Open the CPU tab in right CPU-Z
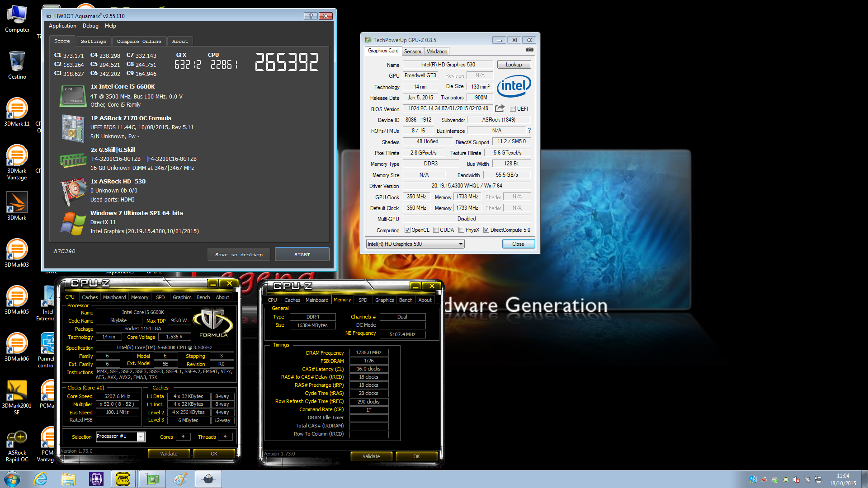Screen dimensions: 868x488 pyautogui.click(x=272, y=300)
